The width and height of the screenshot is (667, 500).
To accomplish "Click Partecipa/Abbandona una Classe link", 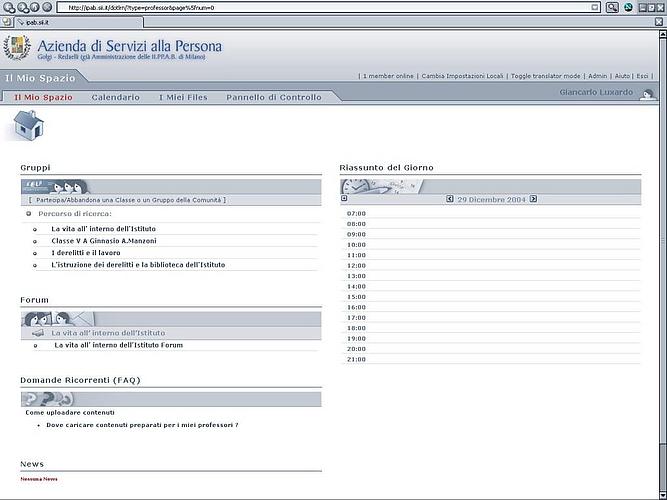I will [127, 200].
